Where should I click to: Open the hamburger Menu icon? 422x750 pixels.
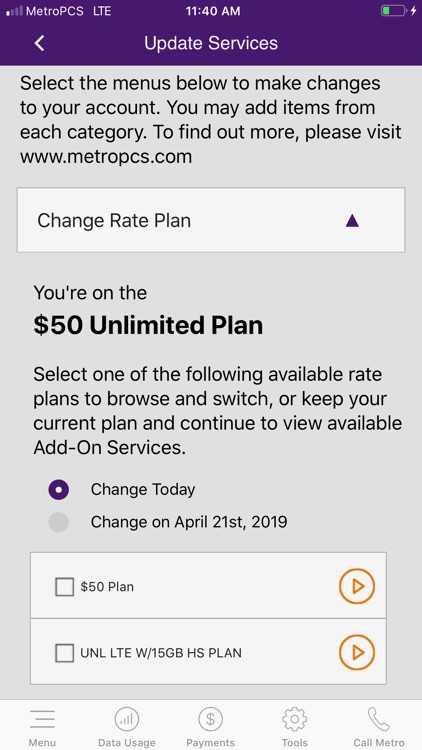[x=42, y=719]
